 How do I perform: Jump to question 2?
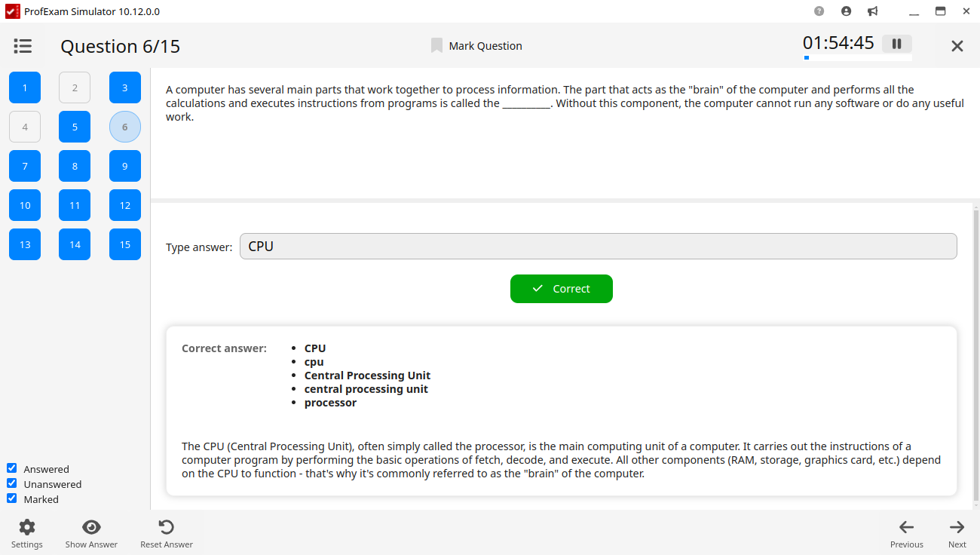pyautogui.click(x=75, y=87)
